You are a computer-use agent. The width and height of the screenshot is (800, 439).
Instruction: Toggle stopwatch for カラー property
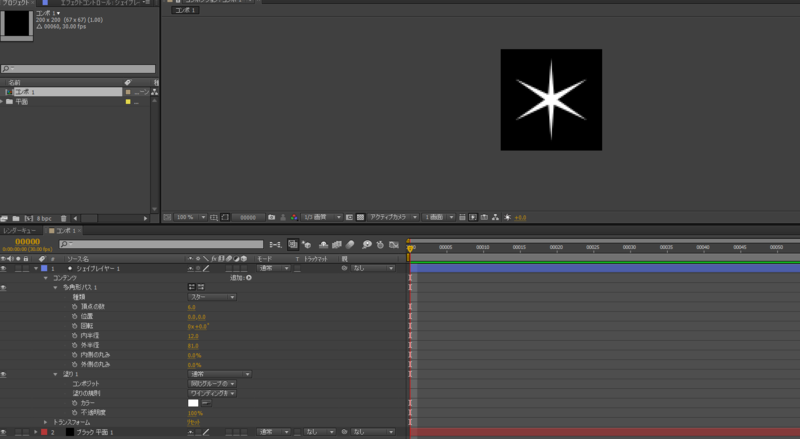point(74,403)
